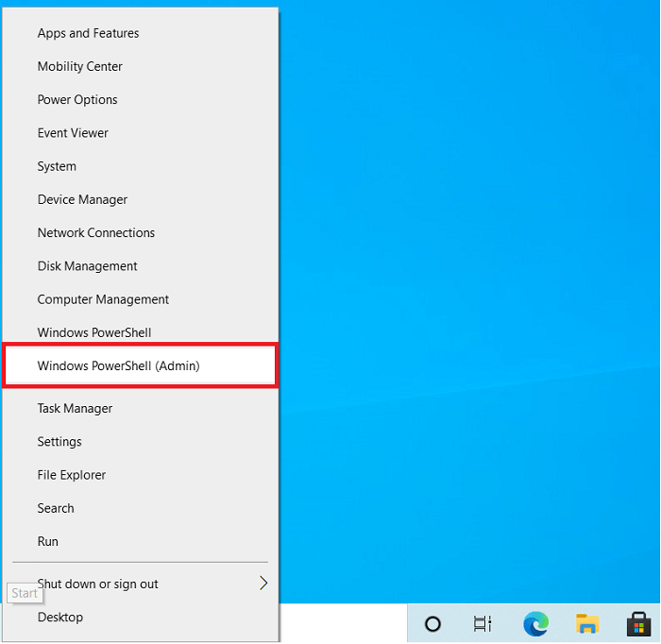Viewport: 661px width, 644px height.
Task: Open File Explorer taskbar icon
Action: [x=587, y=624]
